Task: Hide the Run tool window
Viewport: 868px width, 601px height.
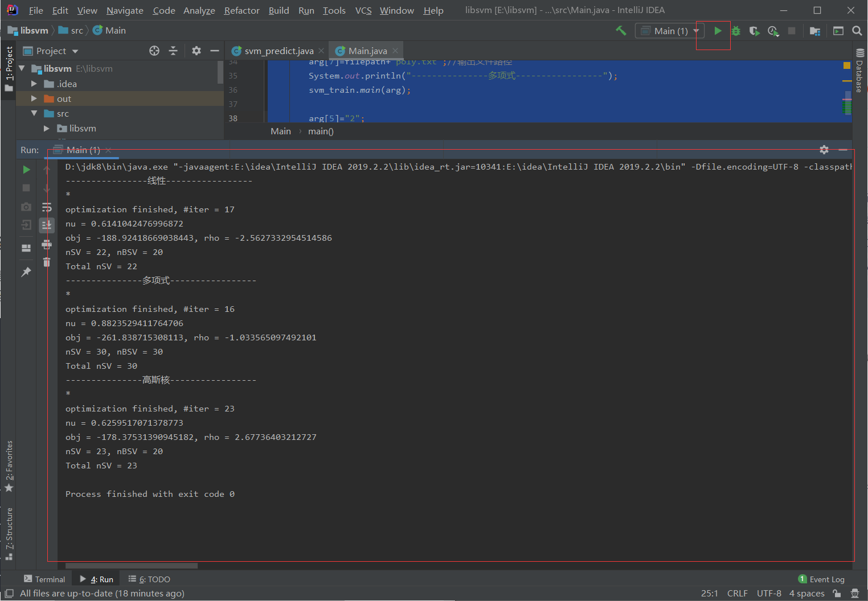Action: (x=843, y=150)
